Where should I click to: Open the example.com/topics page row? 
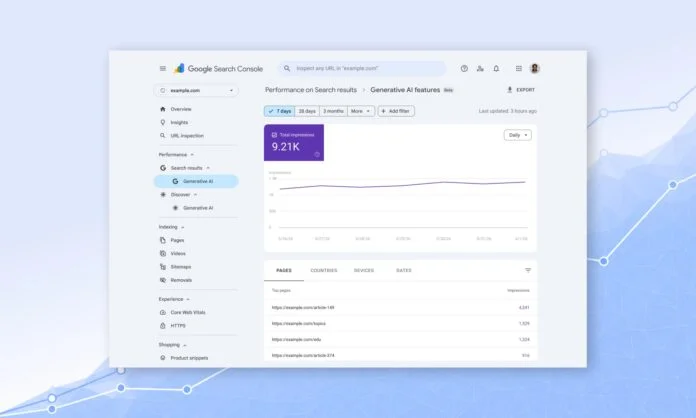point(400,323)
